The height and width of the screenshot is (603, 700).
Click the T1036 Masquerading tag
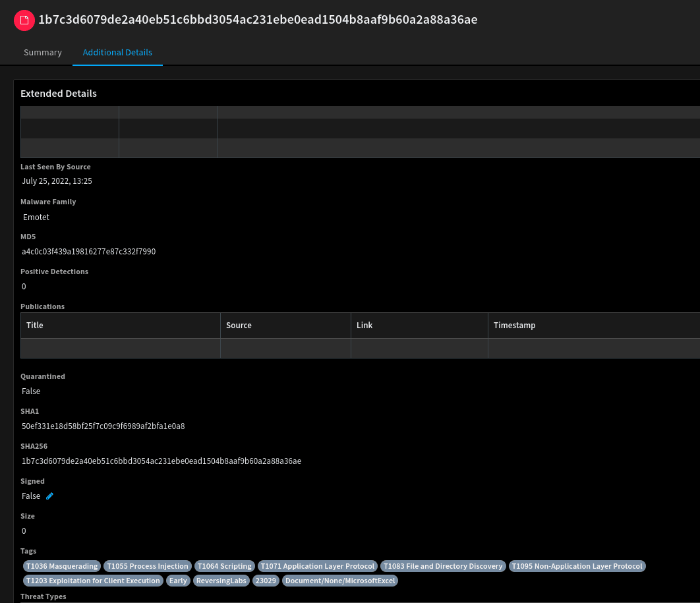(61, 565)
